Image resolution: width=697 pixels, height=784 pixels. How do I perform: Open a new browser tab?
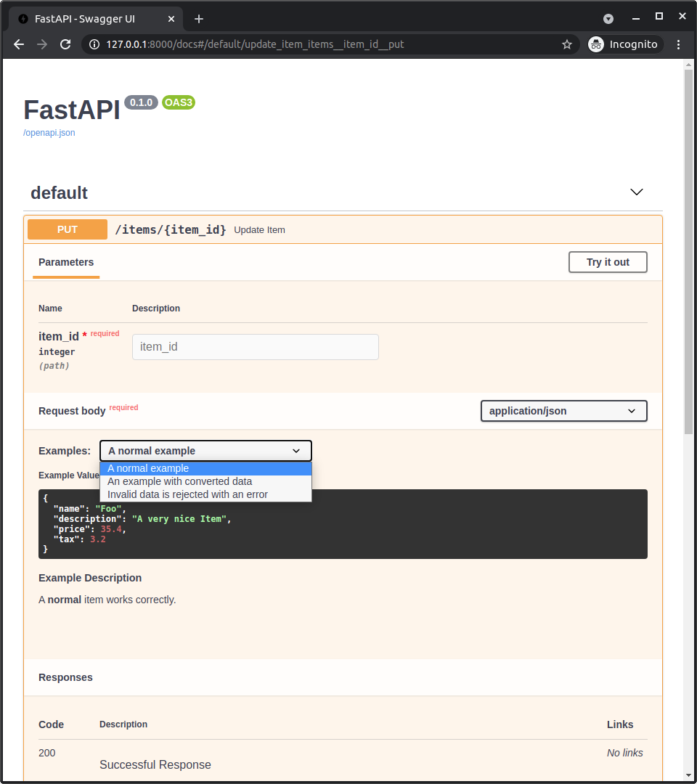click(x=199, y=19)
